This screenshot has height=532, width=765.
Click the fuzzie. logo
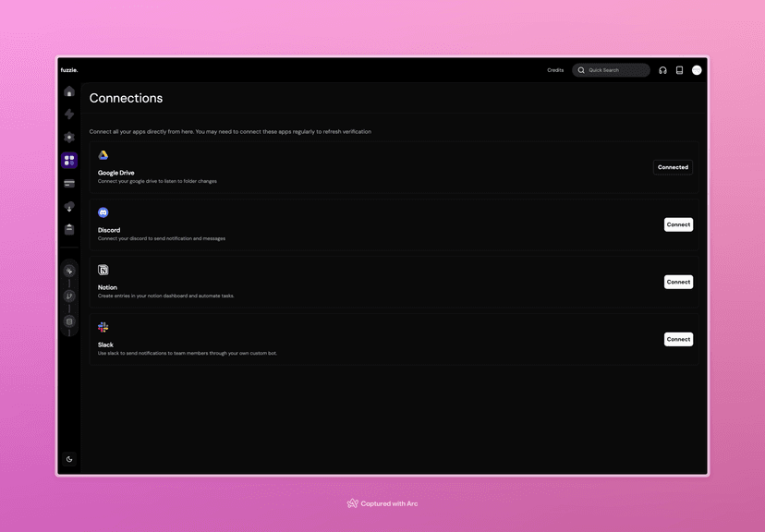[69, 70]
